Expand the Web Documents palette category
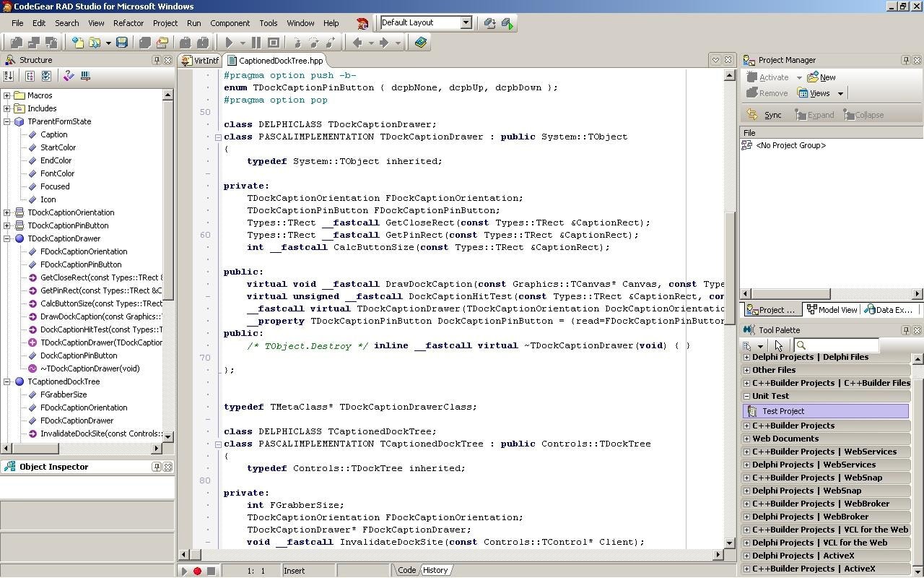 [746, 439]
